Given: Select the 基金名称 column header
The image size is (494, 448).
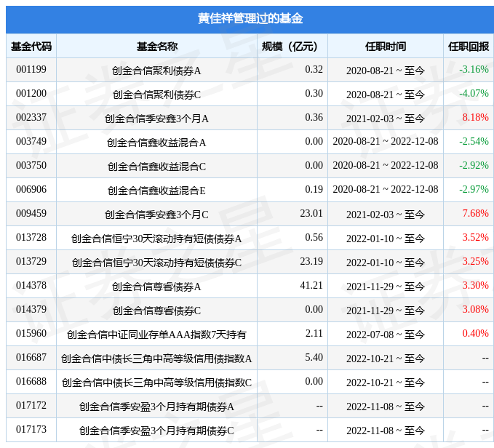Looking at the screenshot, I should pyautogui.click(x=156, y=46).
